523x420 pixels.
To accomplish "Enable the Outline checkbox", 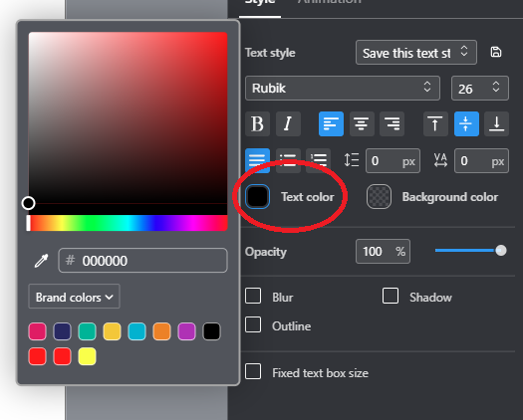I will pos(253,325).
